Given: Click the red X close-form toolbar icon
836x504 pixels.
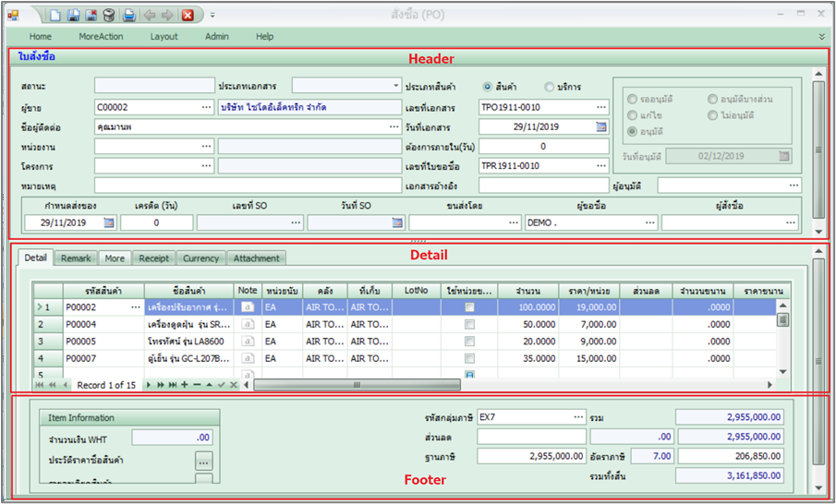Looking at the screenshot, I should point(188,15).
